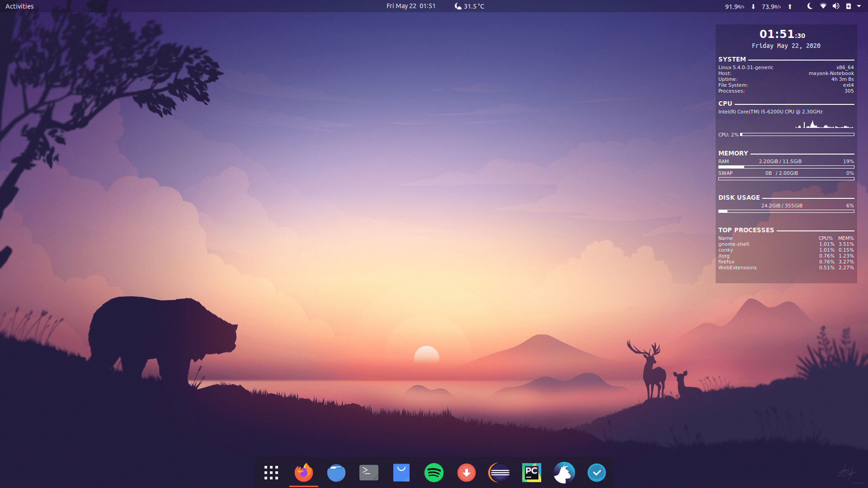
Task: Click the 24.2GiB / 355GiB disk value
Action: (782, 206)
